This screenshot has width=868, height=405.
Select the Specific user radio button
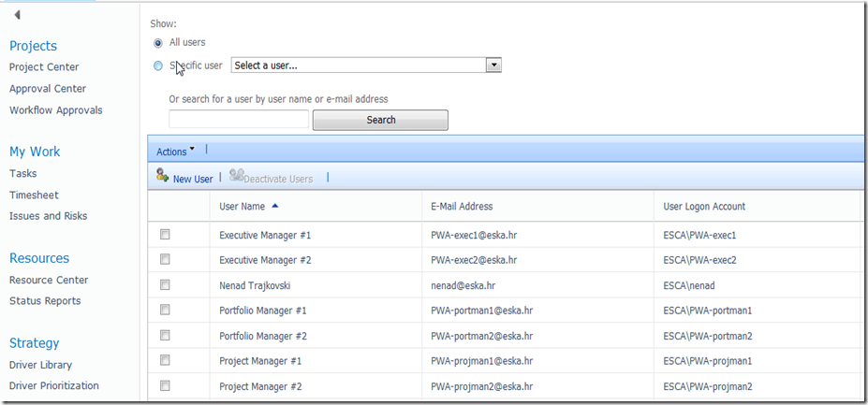[158, 65]
